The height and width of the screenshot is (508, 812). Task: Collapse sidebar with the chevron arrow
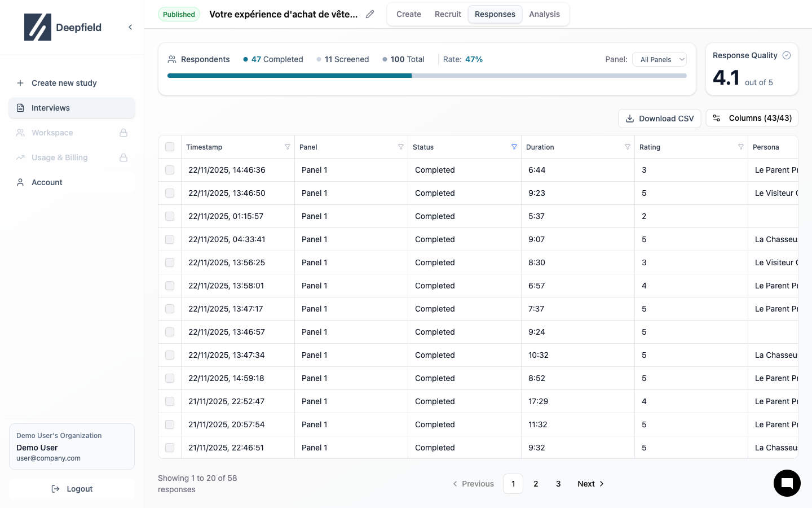tap(130, 27)
